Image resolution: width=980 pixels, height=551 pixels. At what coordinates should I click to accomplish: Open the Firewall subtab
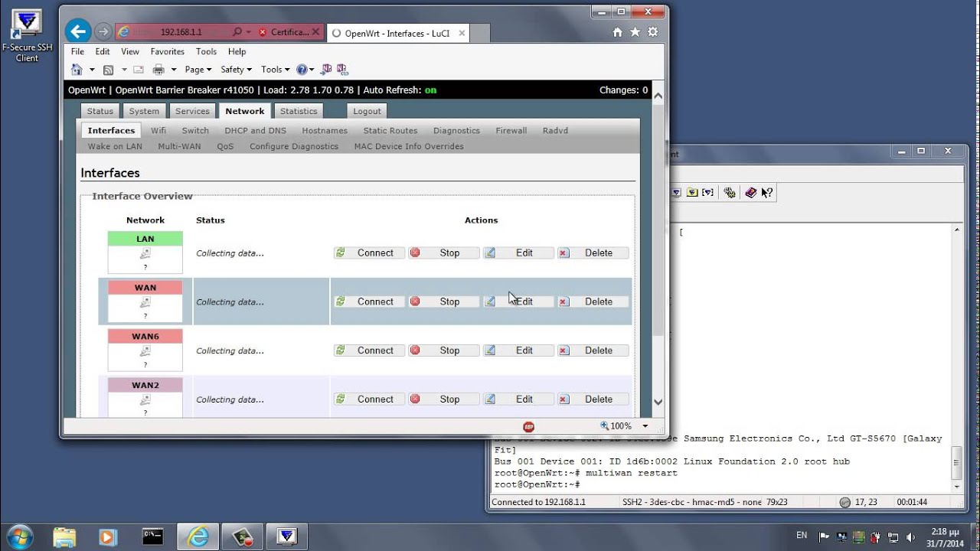pos(511,131)
